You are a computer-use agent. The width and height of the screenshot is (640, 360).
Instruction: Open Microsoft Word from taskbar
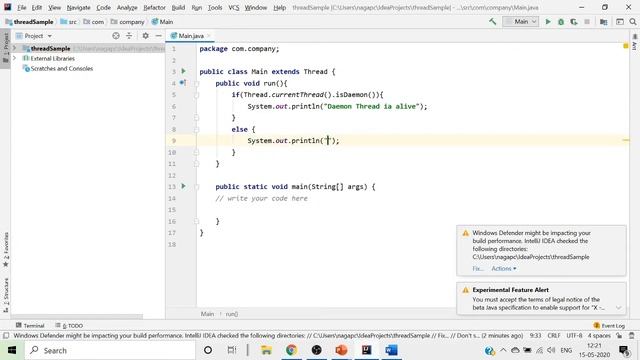click(x=391, y=350)
